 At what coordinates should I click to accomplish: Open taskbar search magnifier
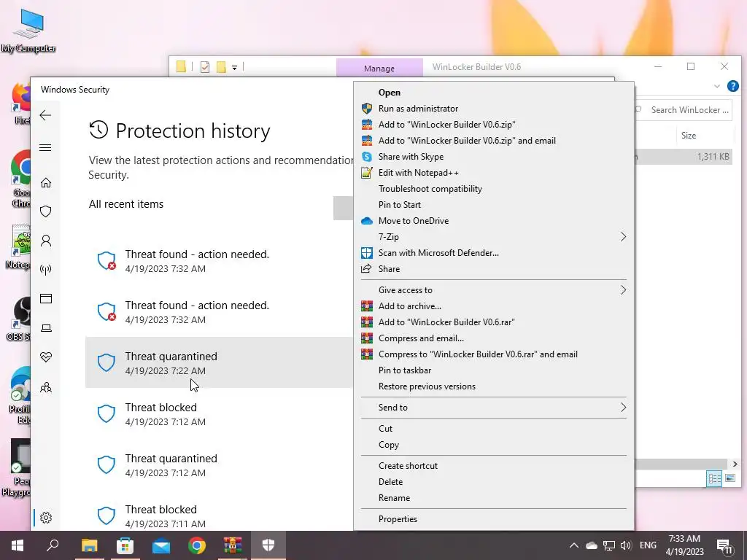53,545
